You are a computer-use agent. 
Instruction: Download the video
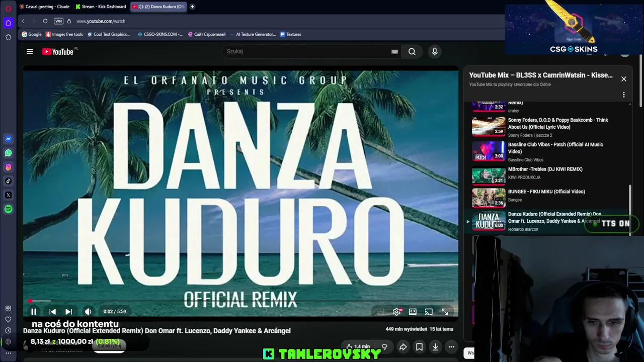coord(435,347)
